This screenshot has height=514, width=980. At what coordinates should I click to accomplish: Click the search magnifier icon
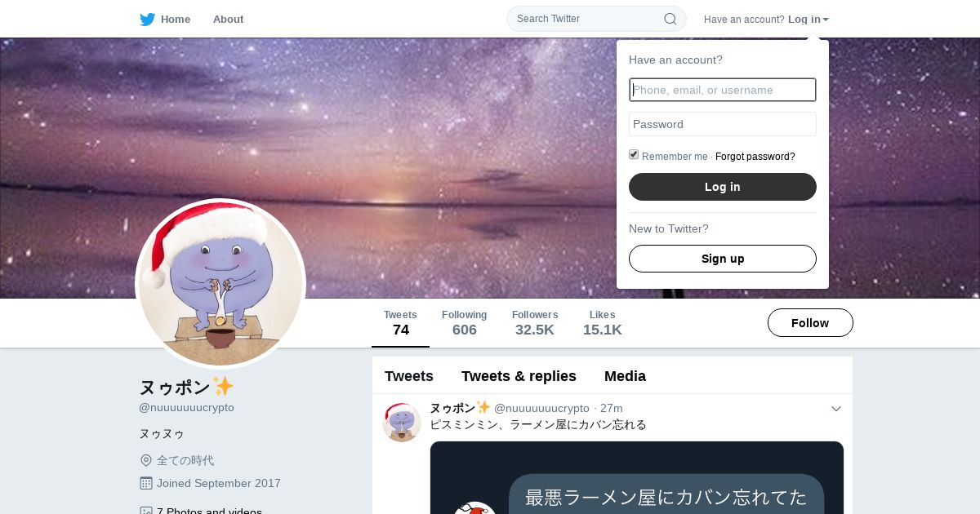670,19
